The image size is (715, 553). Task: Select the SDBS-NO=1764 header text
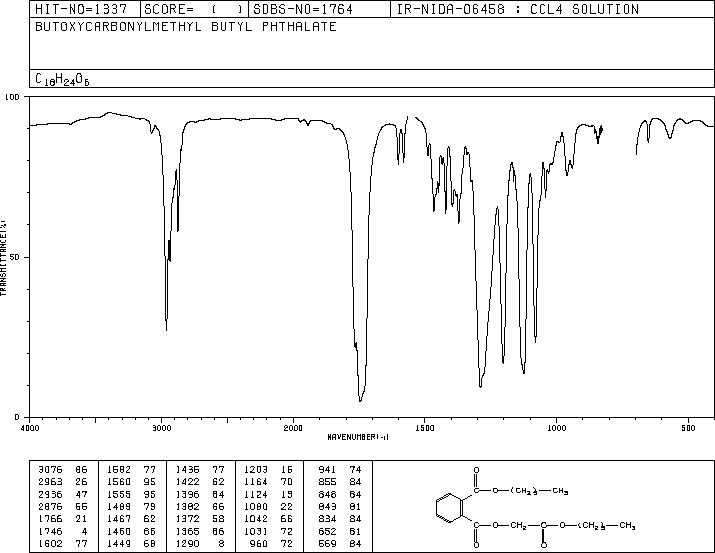click(x=303, y=9)
